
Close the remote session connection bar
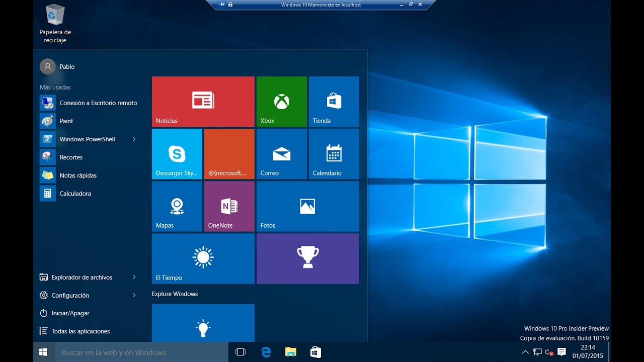[x=420, y=5]
